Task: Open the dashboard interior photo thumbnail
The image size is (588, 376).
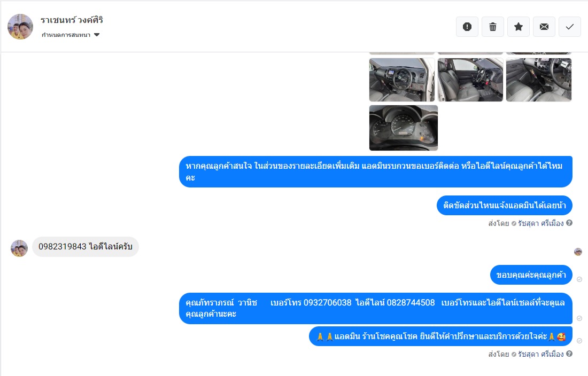Action: pos(401,80)
